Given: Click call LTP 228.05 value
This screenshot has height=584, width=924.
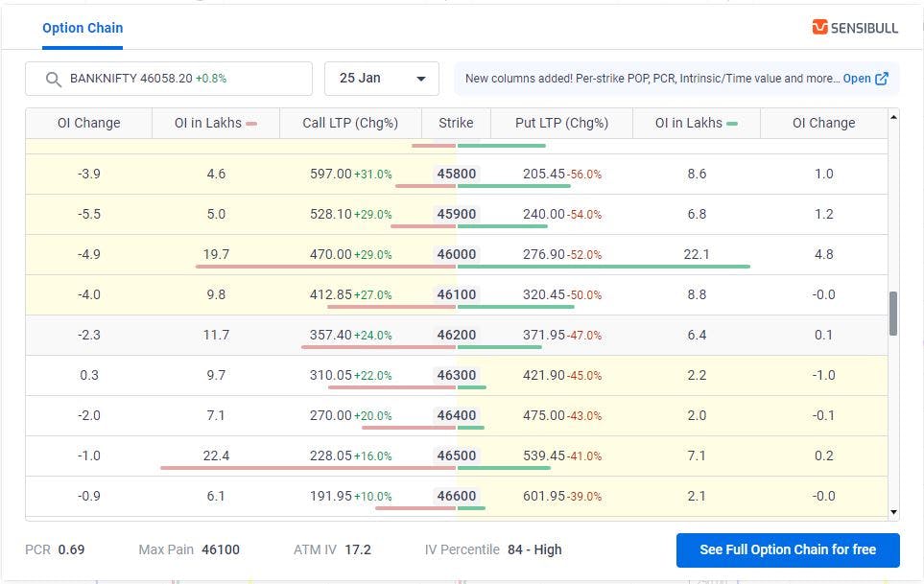Looking at the screenshot, I should coord(331,456).
